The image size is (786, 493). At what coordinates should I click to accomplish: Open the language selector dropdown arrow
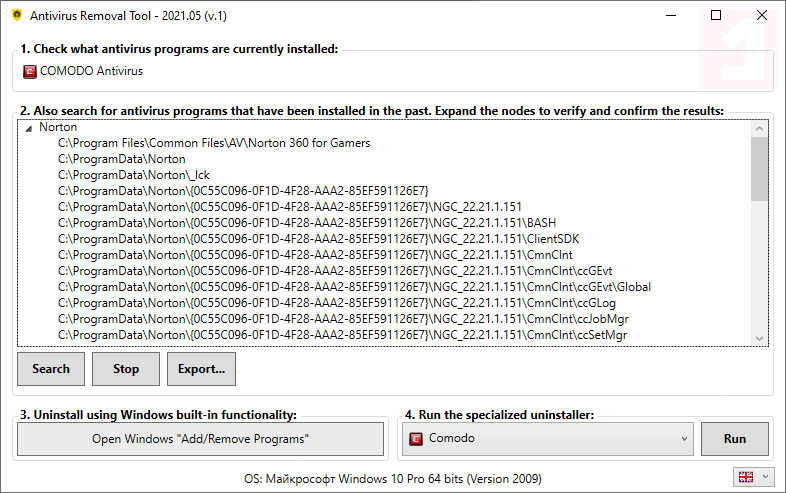(766, 477)
